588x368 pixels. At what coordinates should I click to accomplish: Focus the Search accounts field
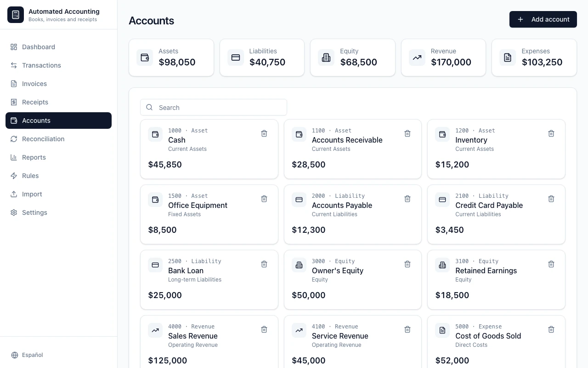click(x=214, y=107)
